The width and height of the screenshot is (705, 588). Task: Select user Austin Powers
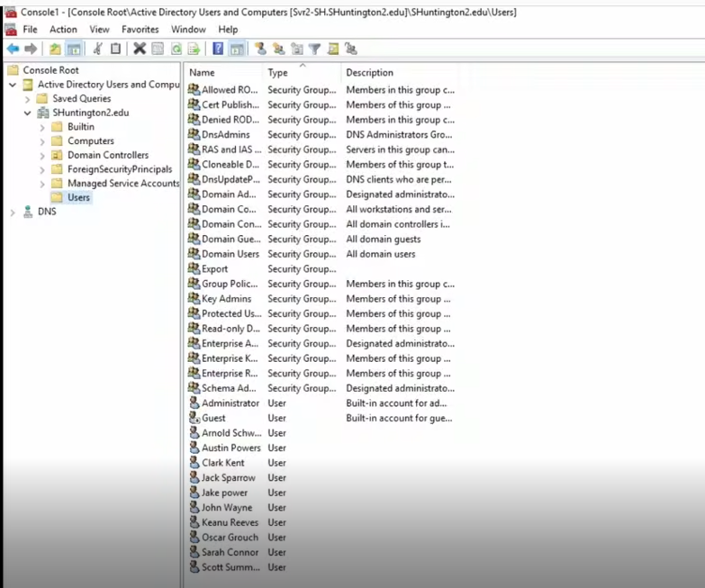point(231,448)
